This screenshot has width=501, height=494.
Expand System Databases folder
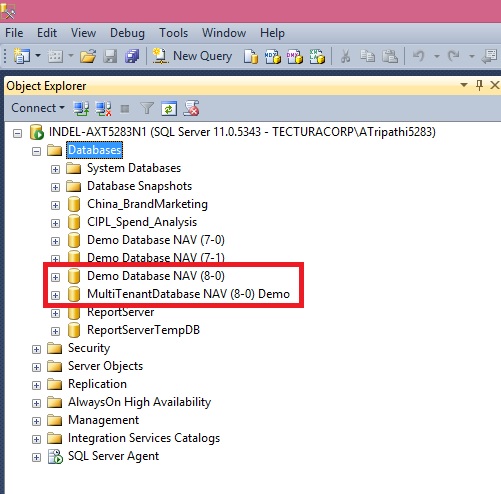(55, 170)
